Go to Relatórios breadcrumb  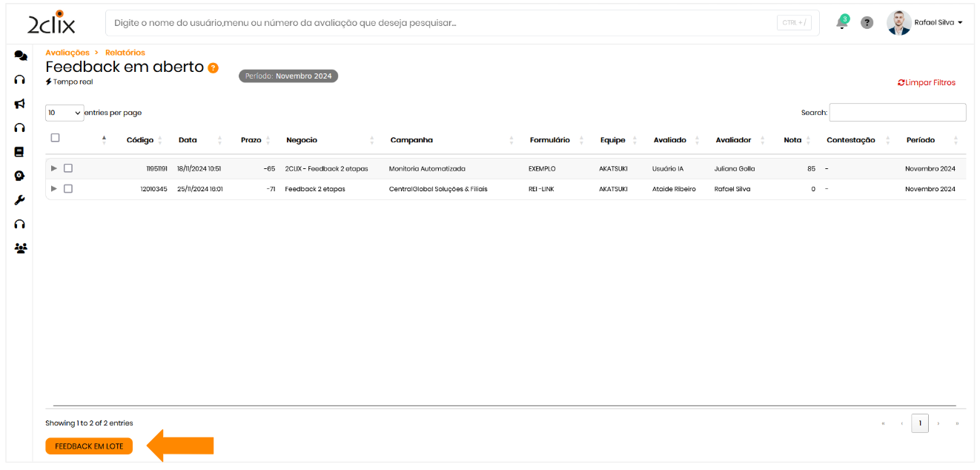pos(125,53)
